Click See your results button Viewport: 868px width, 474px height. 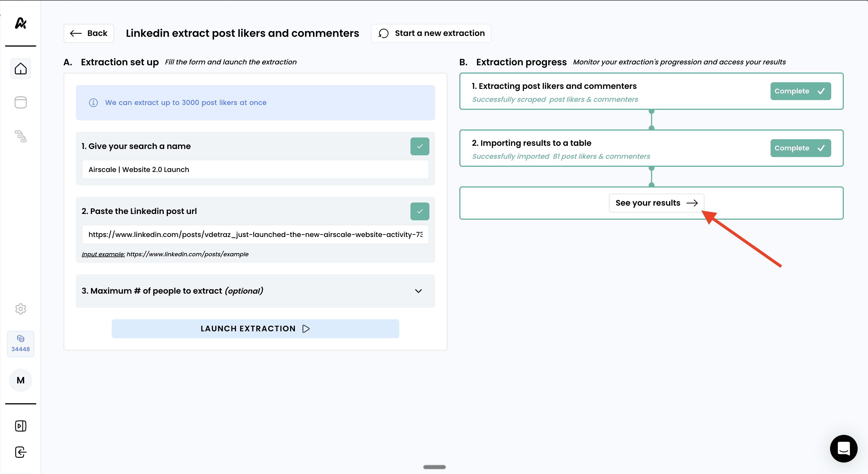656,202
